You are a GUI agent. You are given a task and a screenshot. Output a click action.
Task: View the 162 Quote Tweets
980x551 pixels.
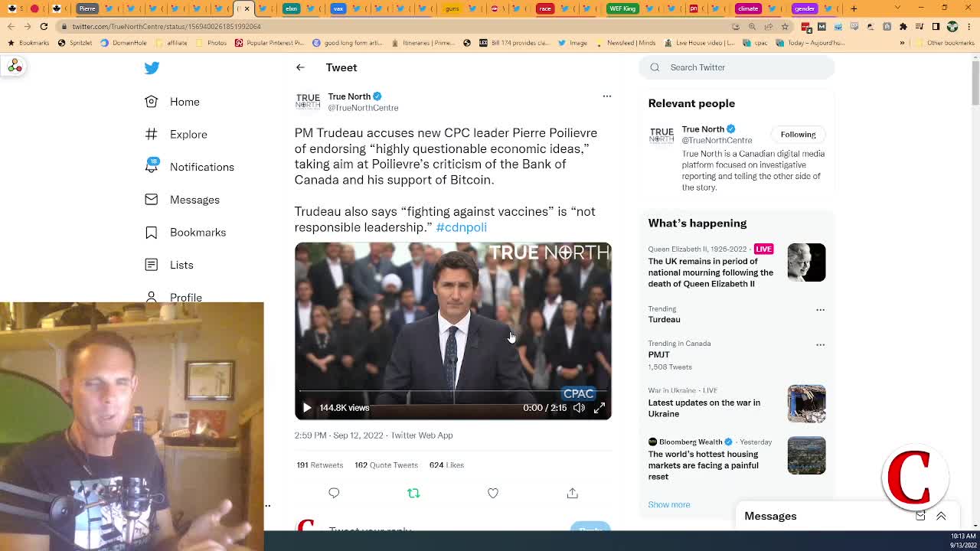click(x=386, y=465)
